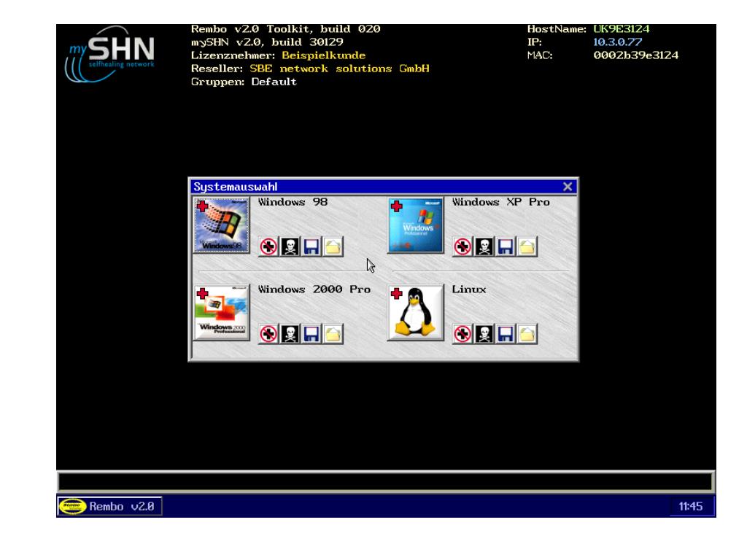Click the 'Rembo v2.0 Toolkit, build 020' line
The height and width of the screenshot is (560, 747).
(x=286, y=29)
